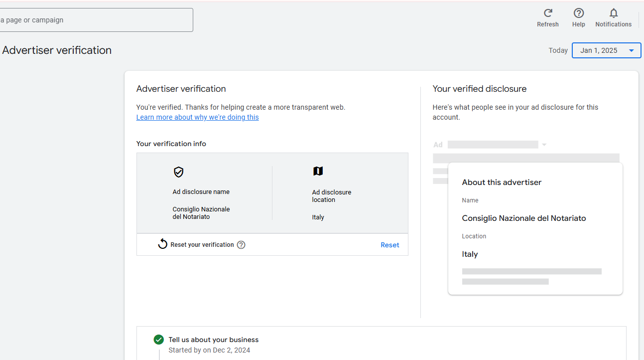This screenshot has height=360, width=644.
Task: Click the Reset your verification text
Action: [202, 245]
